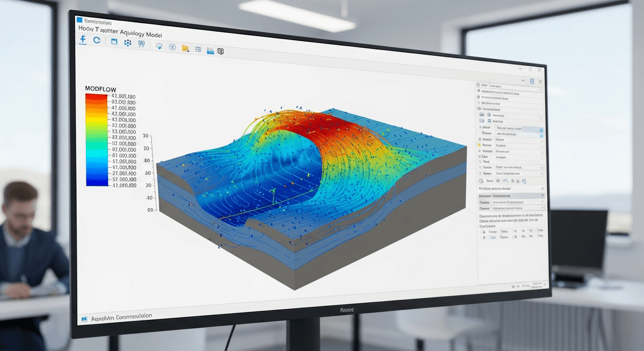The height and width of the screenshot is (351, 644).
Task: Select the clock/time step toolbar icon
Action: 173,47
